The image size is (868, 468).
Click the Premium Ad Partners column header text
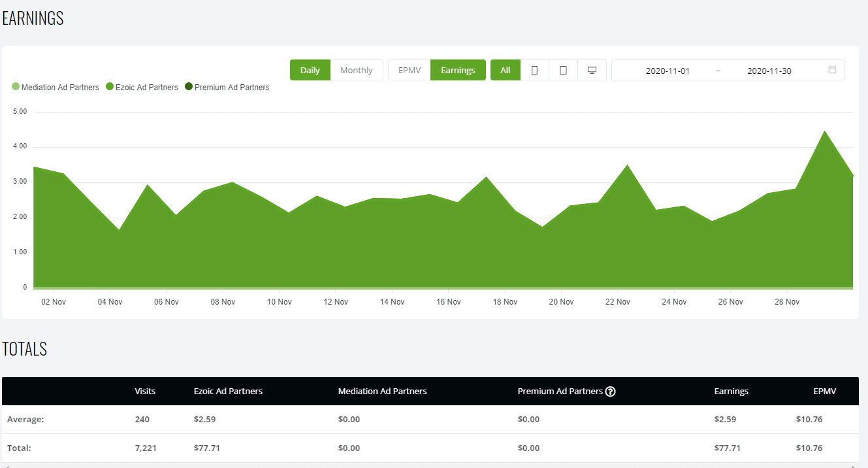tap(560, 392)
